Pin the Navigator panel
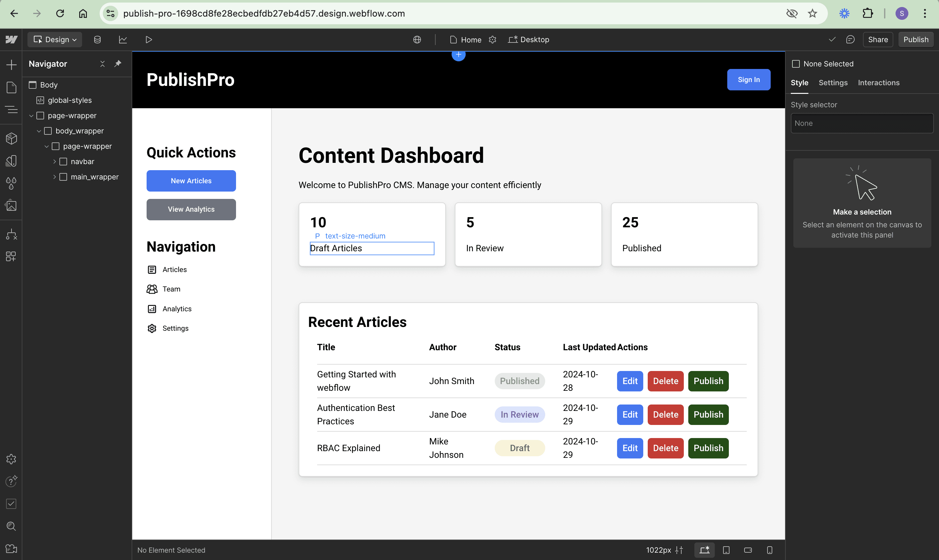 [x=118, y=64]
